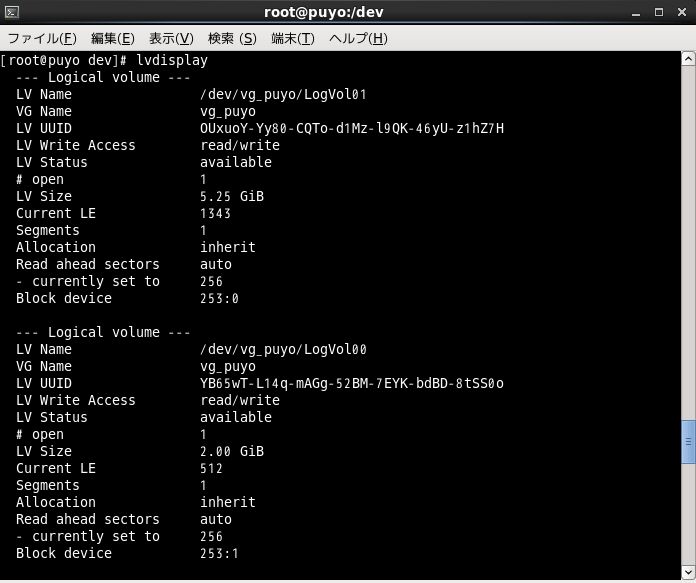Click the Current LE value 512
This screenshot has height=583, width=696.
(211, 468)
